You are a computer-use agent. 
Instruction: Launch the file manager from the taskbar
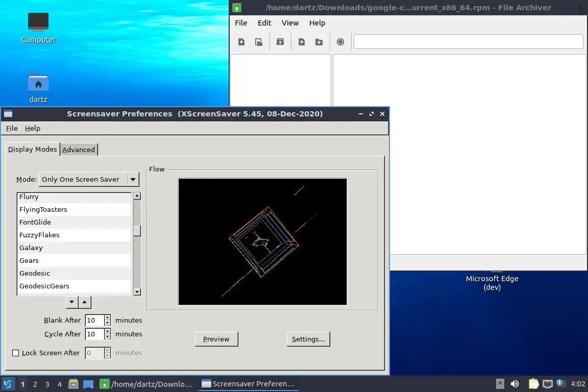(x=73, y=384)
